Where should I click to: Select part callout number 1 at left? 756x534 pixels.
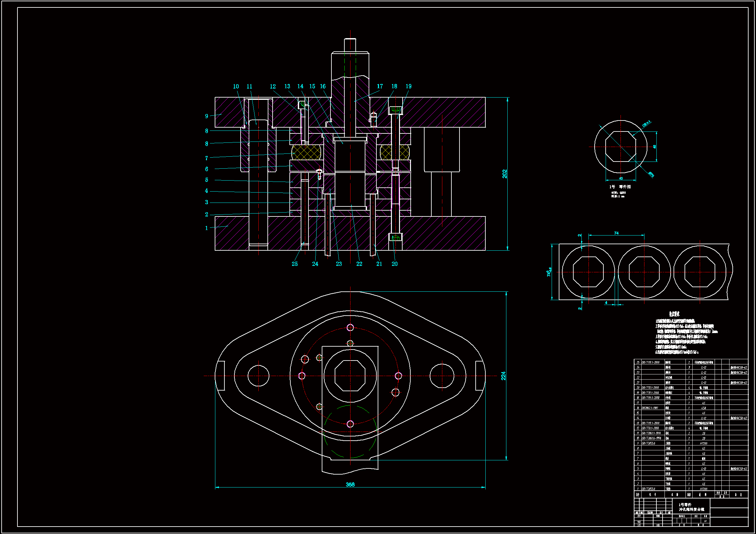(x=206, y=228)
